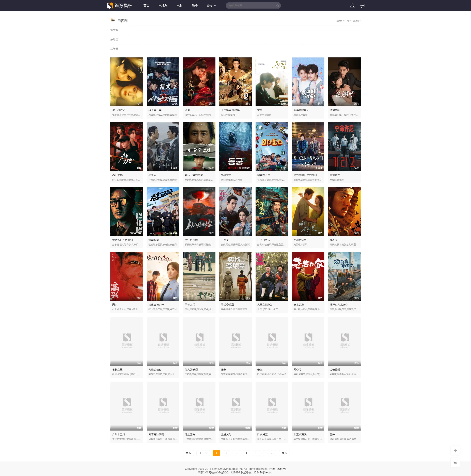Open the 春日之地 poster

(127, 147)
